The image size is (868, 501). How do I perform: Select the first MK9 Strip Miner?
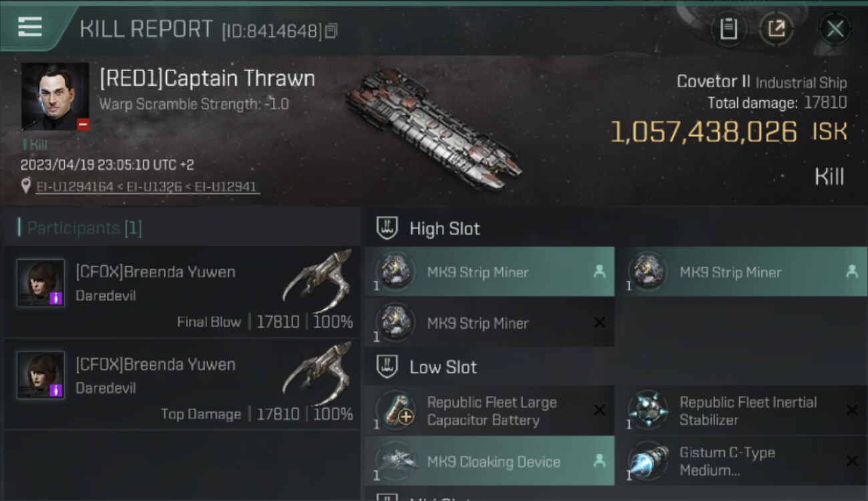[x=489, y=272]
